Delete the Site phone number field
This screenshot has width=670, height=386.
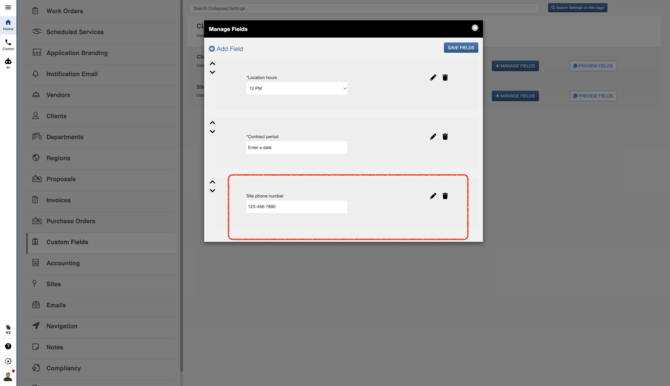(445, 196)
